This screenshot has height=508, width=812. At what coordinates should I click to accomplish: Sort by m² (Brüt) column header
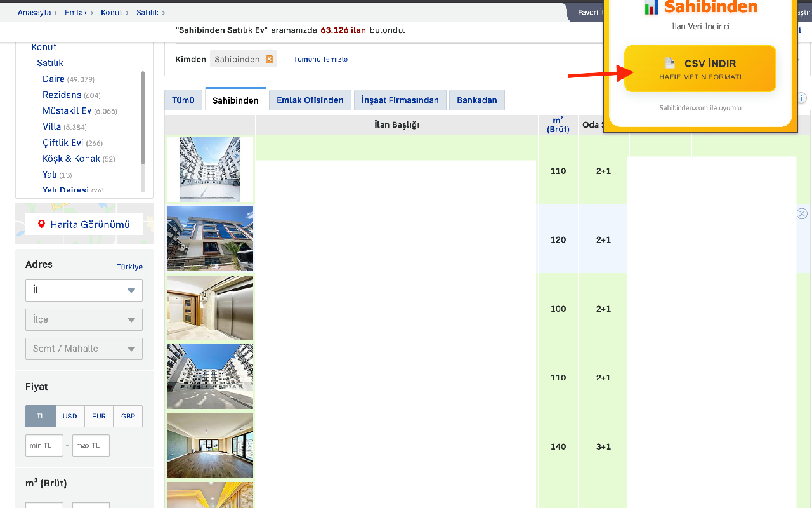pos(558,124)
